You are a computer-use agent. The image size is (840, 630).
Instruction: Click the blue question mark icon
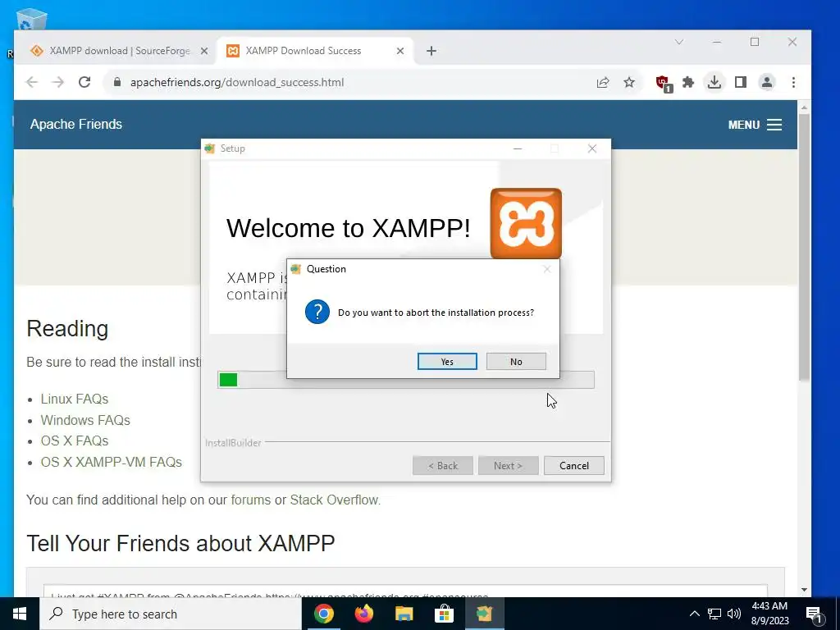pos(317,312)
